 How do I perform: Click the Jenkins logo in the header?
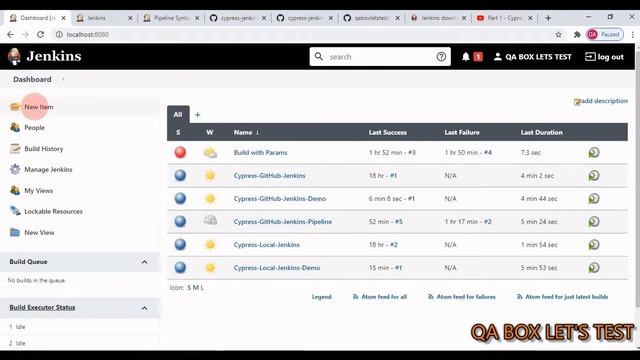click(44, 56)
